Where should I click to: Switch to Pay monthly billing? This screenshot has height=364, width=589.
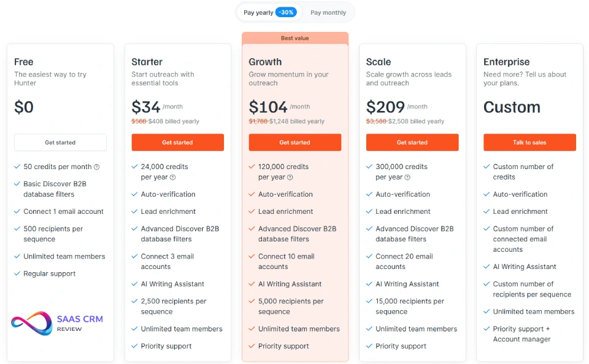click(328, 12)
